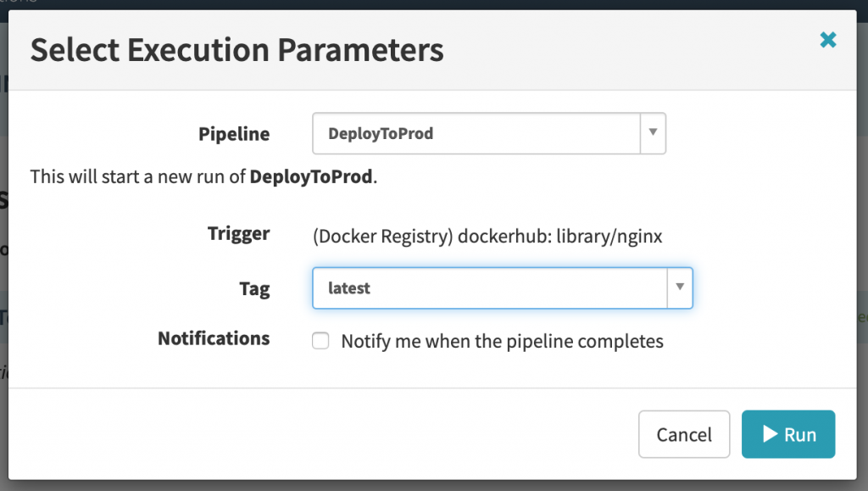The image size is (868, 491).
Task: Expand the Tag dropdown arrow
Action: click(x=679, y=288)
